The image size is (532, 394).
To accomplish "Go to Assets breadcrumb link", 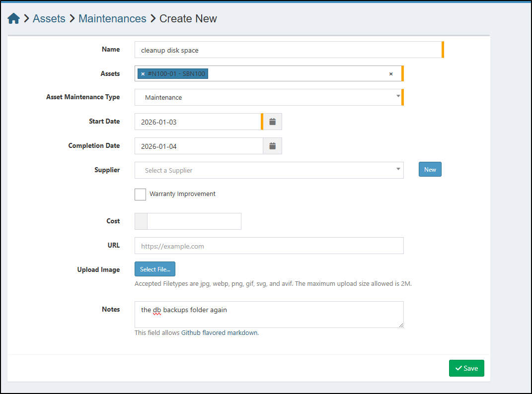I will click(49, 19).
